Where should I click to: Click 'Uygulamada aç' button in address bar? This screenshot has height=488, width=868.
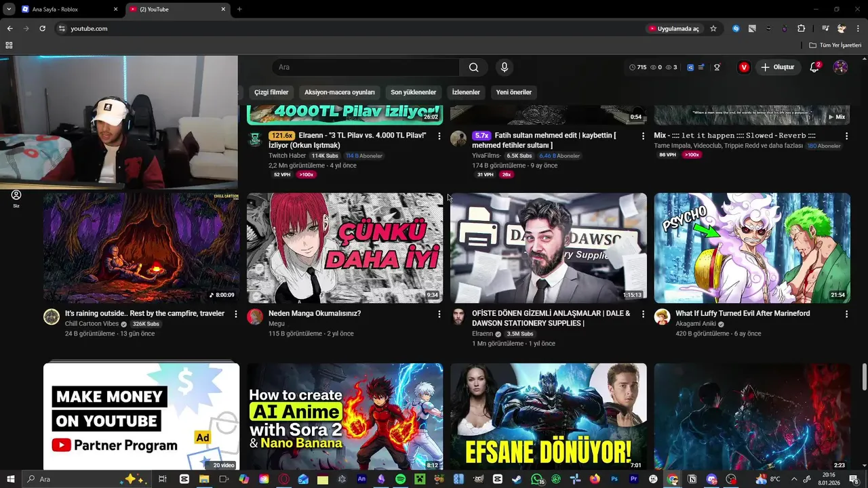[x=673, y=28]
